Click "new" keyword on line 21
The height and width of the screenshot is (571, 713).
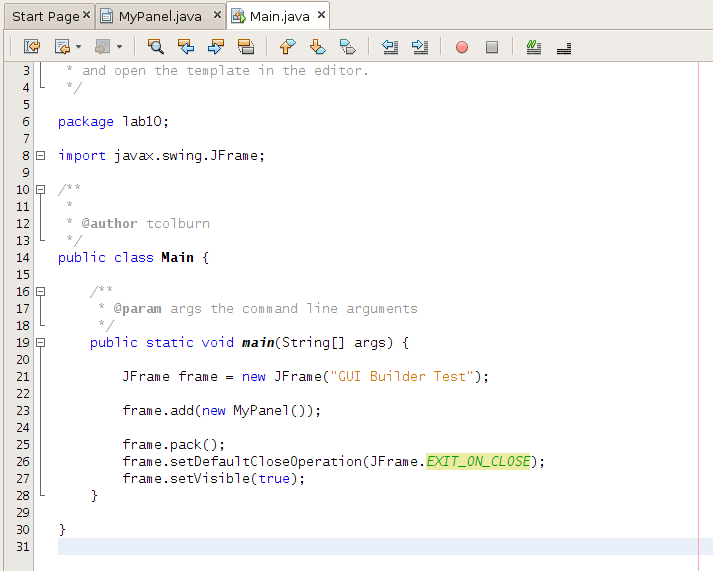(253, 376)
